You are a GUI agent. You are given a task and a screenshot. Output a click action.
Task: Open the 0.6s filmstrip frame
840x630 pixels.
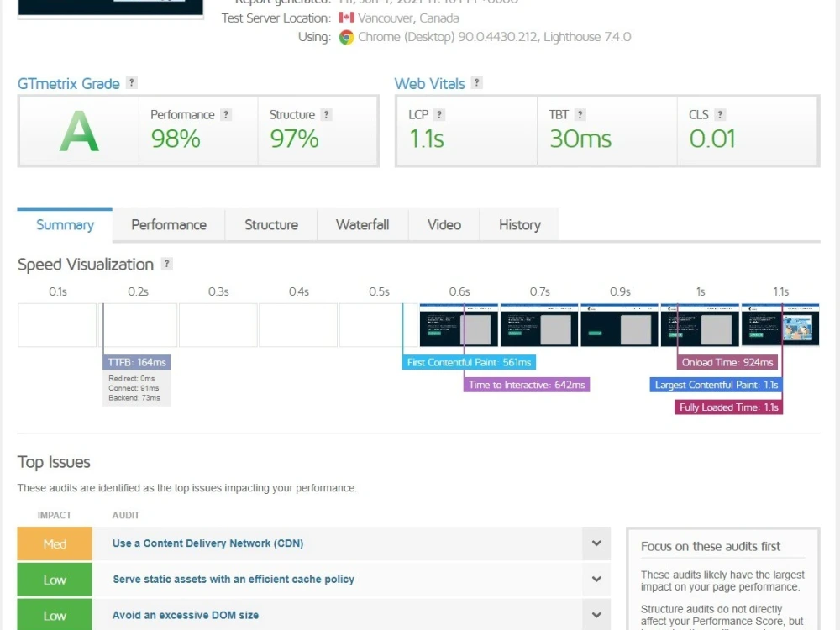pyautogui.click(x=459, y=325)
